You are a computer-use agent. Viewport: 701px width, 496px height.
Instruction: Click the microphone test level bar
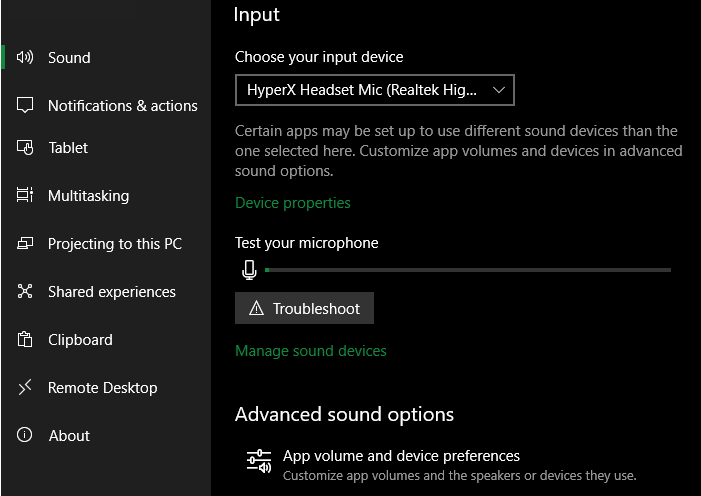tap(468, 270)
